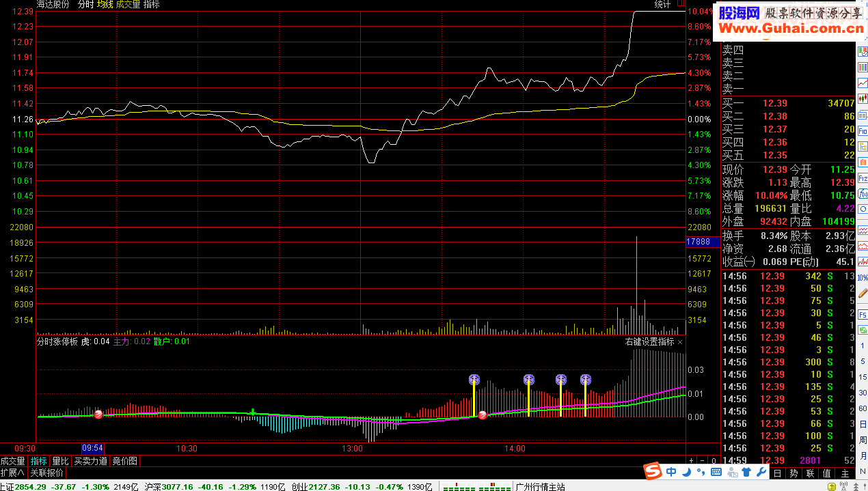The width and height of the screenshot is (868, 491).
Task: Click the plus zoom button below chart
Action: point(691,461)
